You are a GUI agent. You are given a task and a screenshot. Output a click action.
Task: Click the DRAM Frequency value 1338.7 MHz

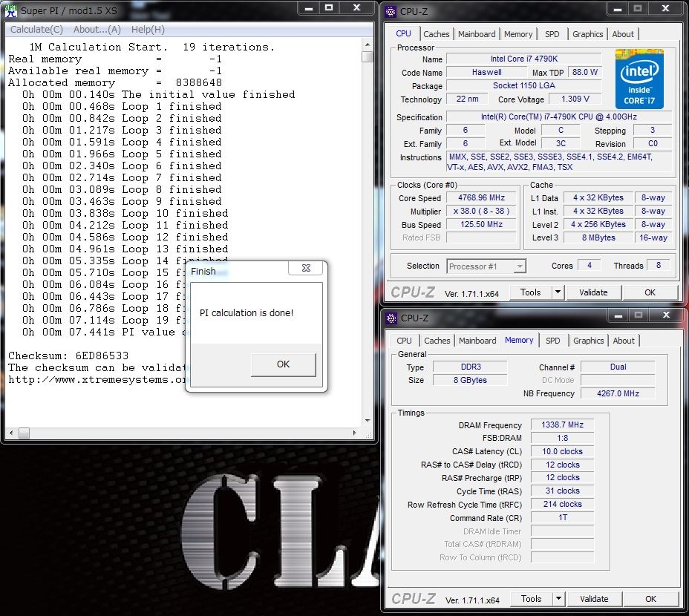(x=563, y=425)
